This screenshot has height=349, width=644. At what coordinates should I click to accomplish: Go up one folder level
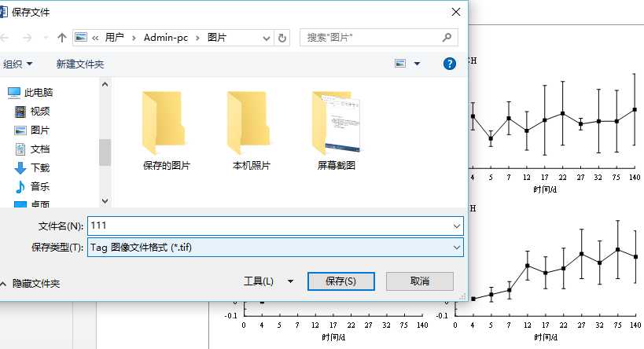61,38
